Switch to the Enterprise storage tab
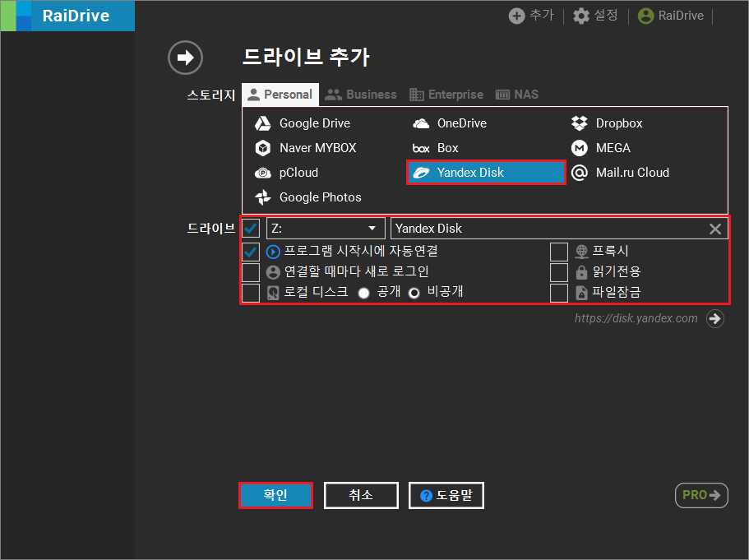Image resolution: width=749 pixels, height=560 pixels. pyautogui.click(x=446, y=95)
